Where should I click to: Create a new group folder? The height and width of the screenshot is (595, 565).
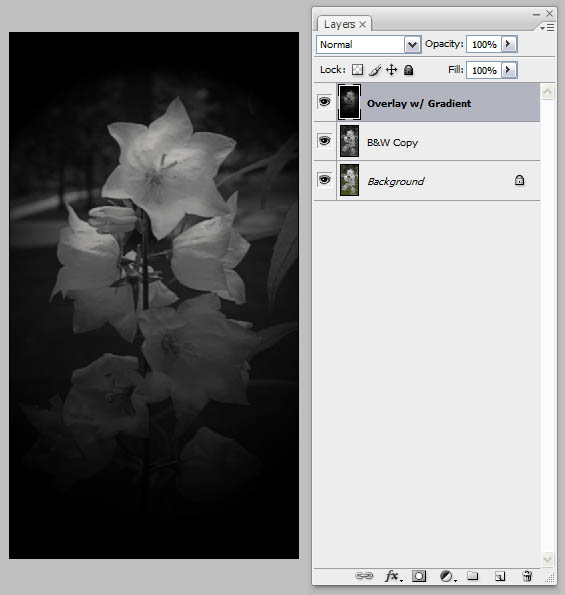click(x=472, y=576)
